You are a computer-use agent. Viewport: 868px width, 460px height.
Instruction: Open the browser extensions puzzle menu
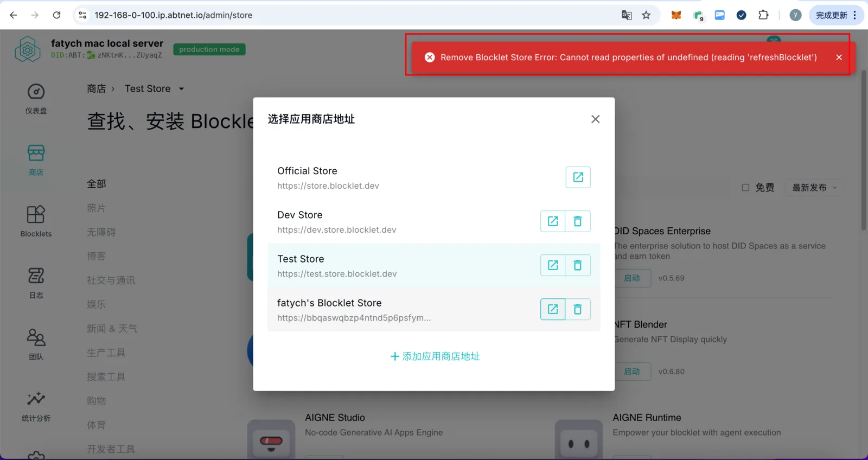coord(763,15)
